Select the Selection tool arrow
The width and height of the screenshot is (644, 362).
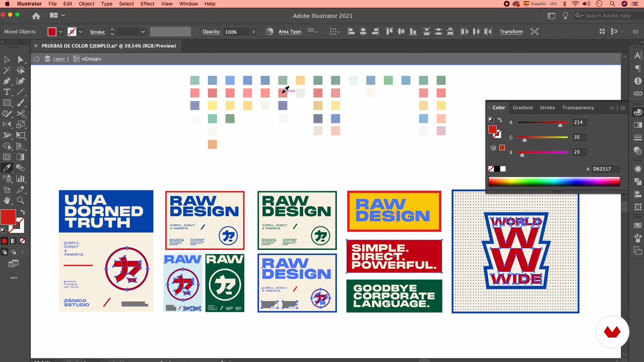(7, 60)
